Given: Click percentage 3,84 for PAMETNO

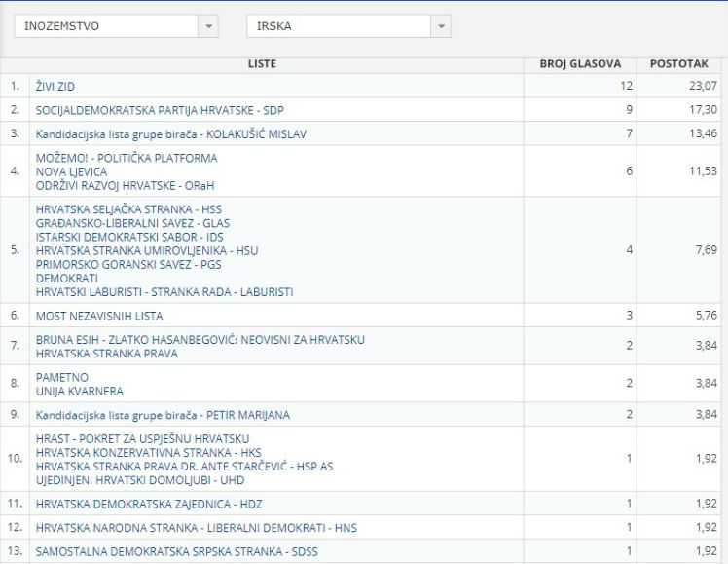Looking at the screenshot, I should point(707,383).
